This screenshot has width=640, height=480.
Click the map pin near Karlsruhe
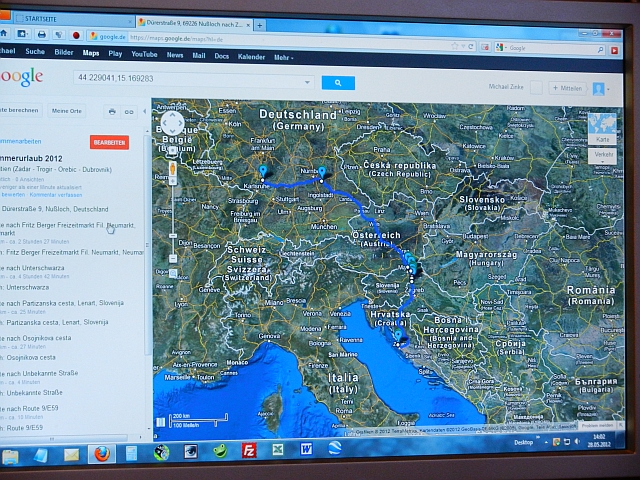(x=263, y=172)
